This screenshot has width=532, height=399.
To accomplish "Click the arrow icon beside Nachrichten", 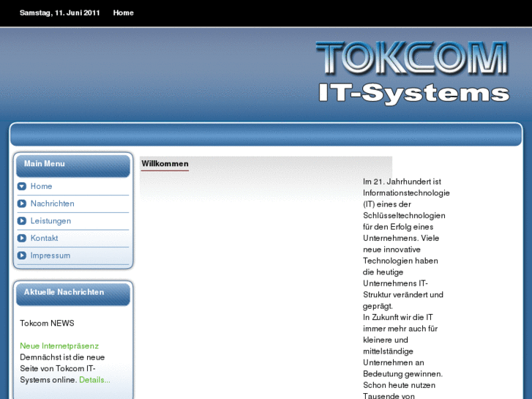I will click(x=22, y=204).
